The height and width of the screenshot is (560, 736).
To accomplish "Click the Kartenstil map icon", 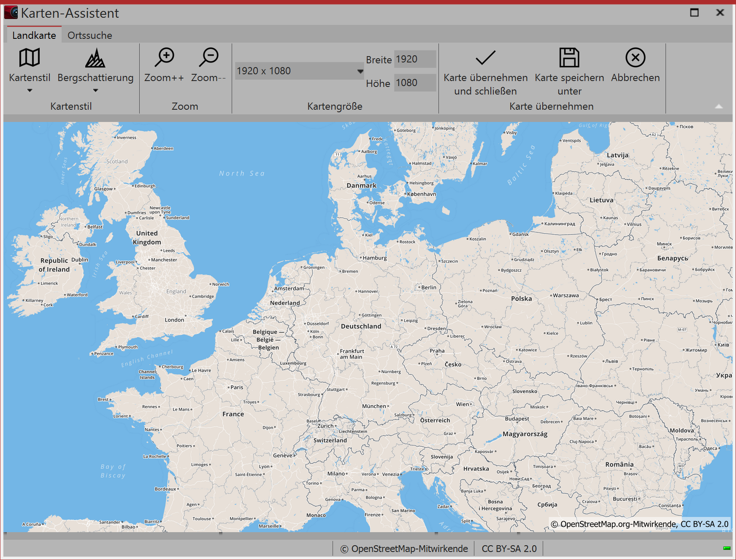I will [x=30, y=58].
